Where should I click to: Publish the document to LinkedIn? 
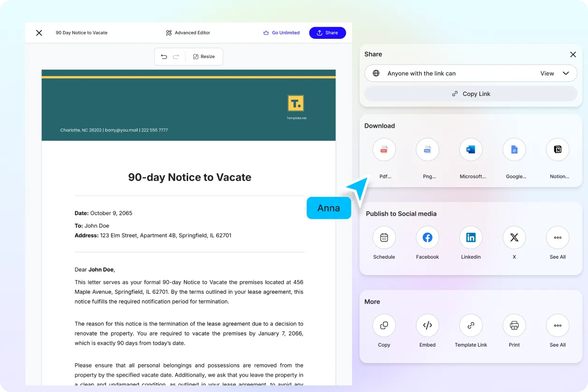click(x=470, y=238)
